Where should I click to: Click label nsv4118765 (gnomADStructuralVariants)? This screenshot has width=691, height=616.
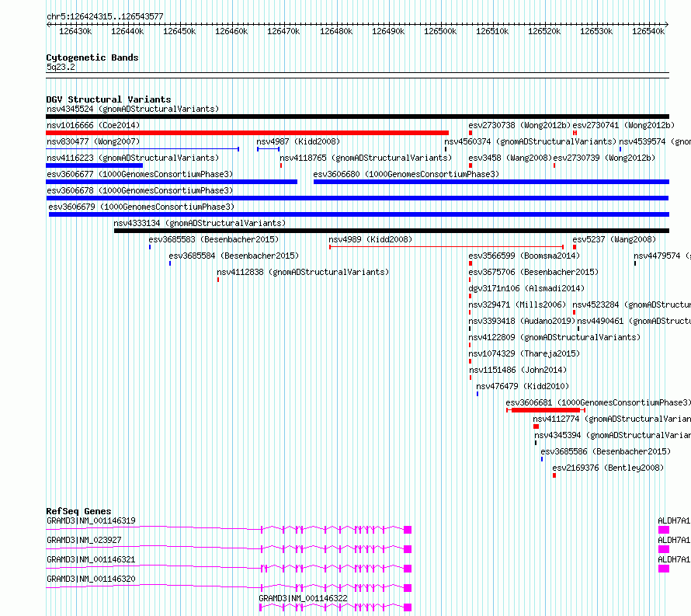[366, 158]
